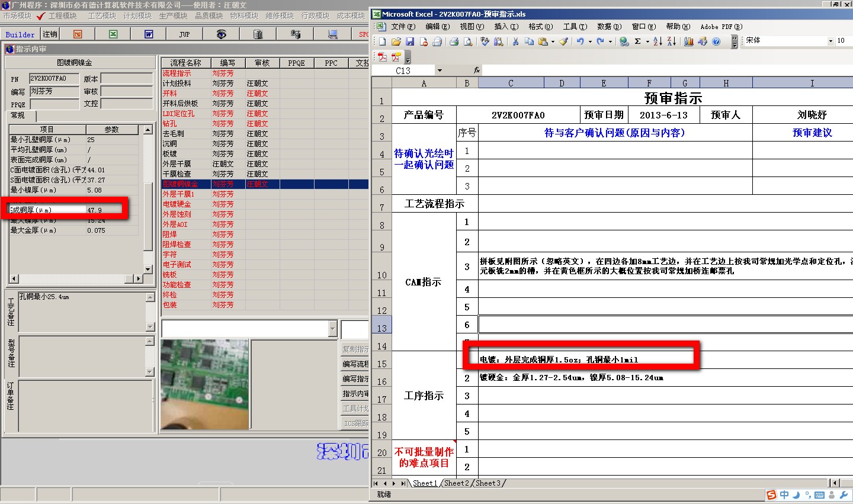
Task: Click the Cut scissors icon
Action: click(x=515, y=41)
